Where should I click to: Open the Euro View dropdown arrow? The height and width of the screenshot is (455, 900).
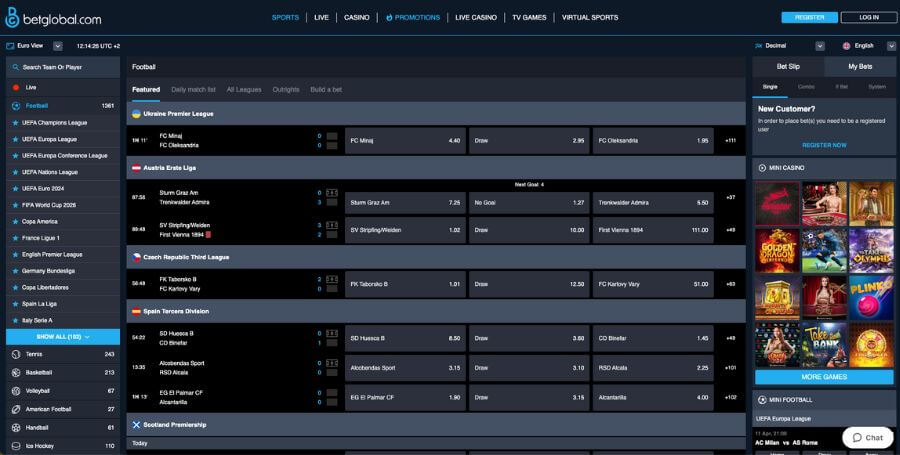(x=57, y=46)
